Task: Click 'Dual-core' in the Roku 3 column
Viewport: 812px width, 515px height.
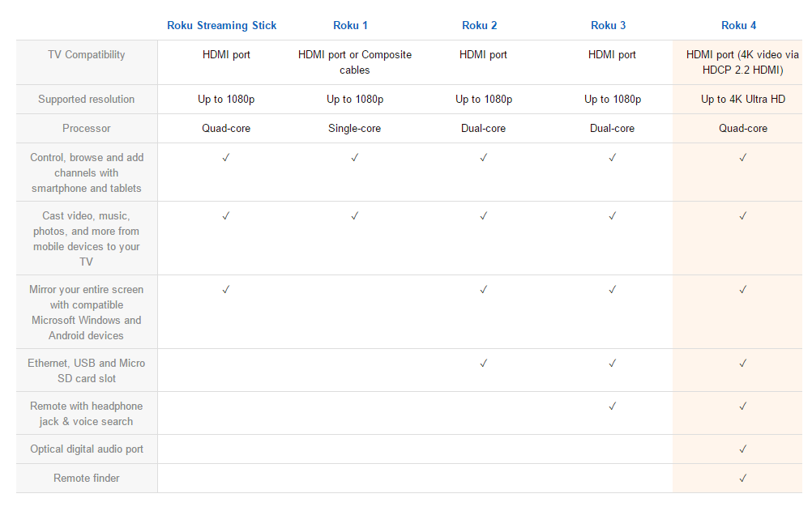Action: pyautogui.click(x=612, y=128)
